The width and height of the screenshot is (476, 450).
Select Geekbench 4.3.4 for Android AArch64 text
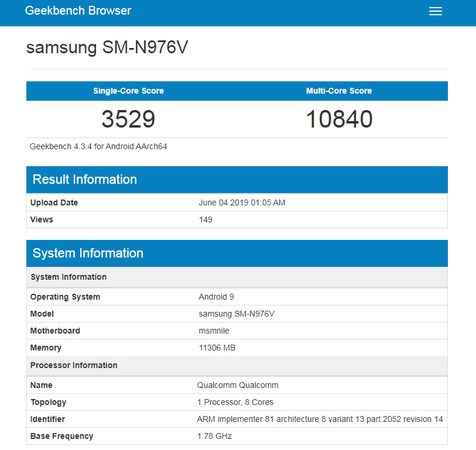[98, 146]
